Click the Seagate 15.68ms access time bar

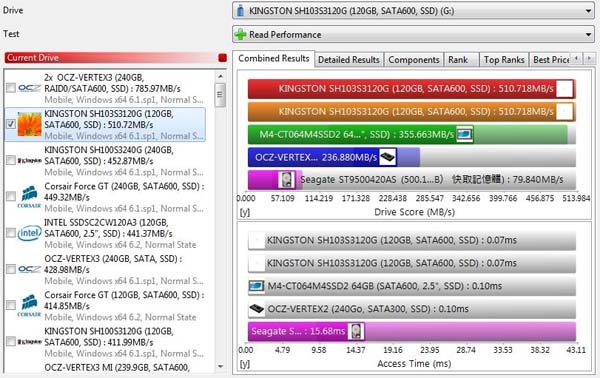412,331
